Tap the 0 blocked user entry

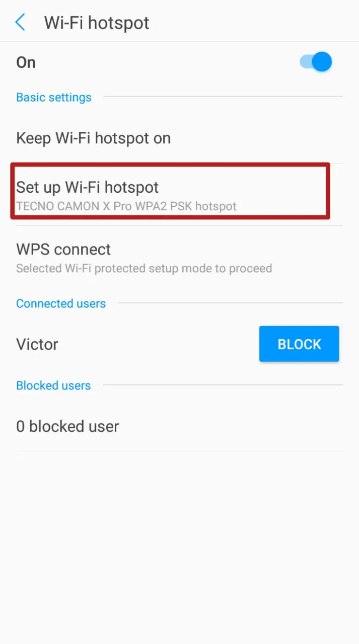click(x=179, y=426)
